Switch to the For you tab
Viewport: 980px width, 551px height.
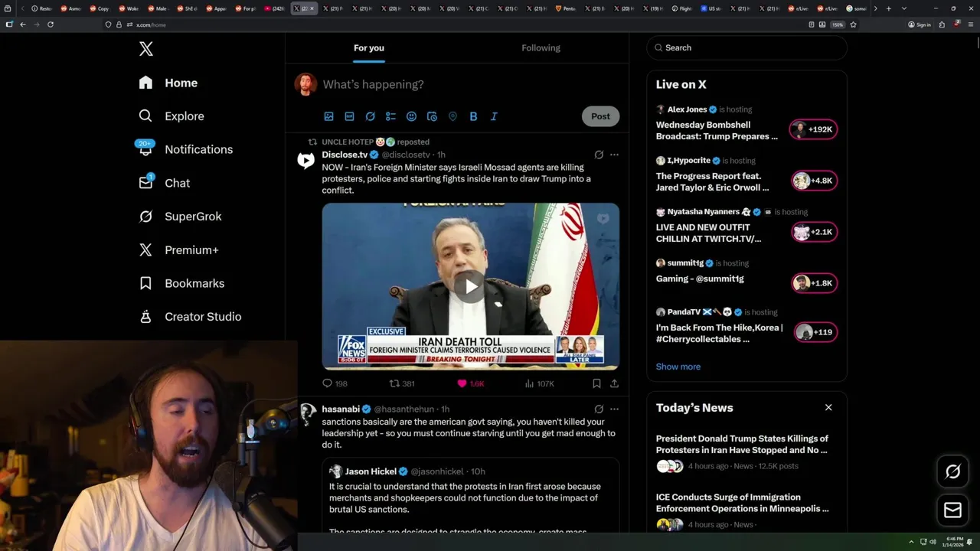point(369,47)
